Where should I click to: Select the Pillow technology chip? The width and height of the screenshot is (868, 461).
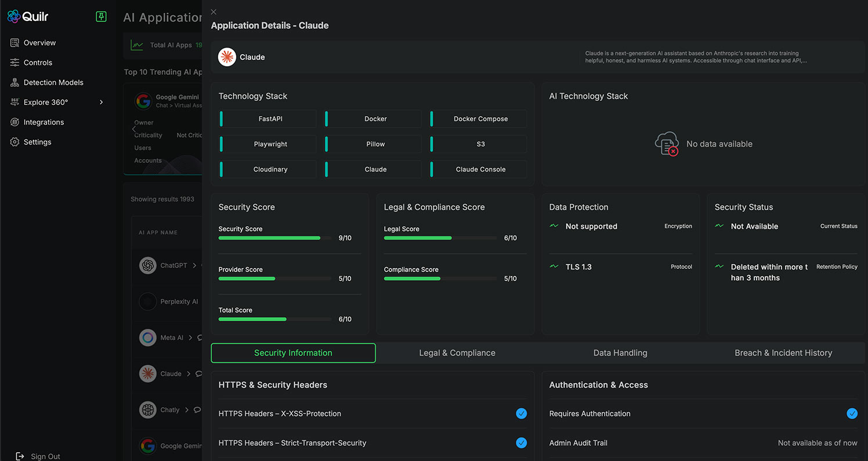click(x=373, y=144)
